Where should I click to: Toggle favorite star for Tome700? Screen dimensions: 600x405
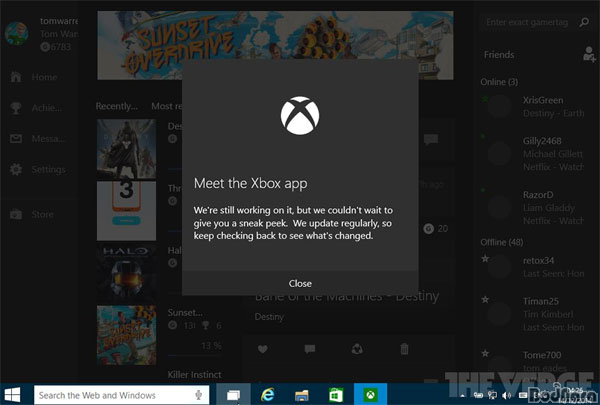[485, 353]
